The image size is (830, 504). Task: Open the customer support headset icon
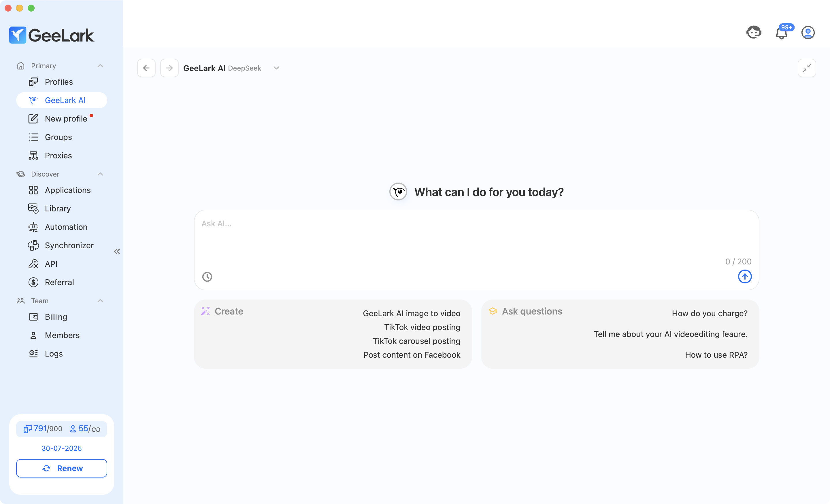754,33
